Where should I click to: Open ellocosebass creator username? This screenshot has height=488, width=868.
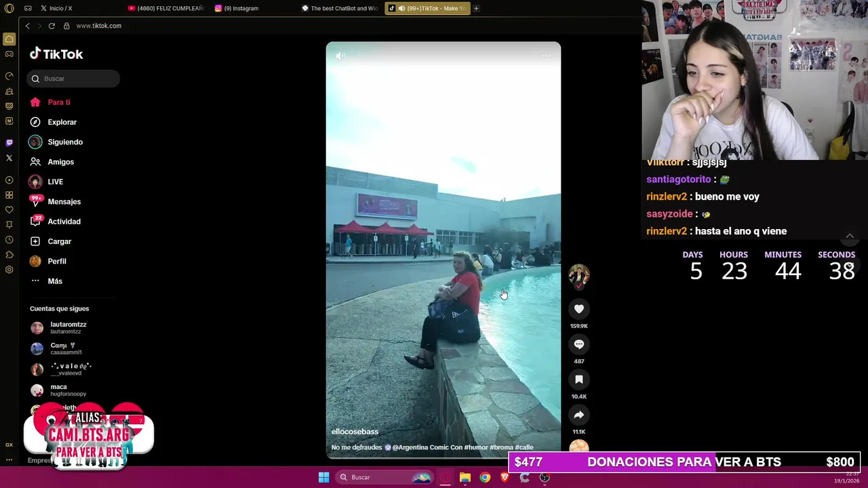point(355,432)
